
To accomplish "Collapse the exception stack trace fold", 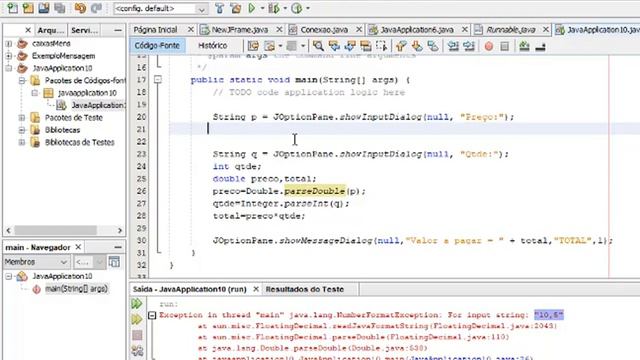I will coord(152,315).
